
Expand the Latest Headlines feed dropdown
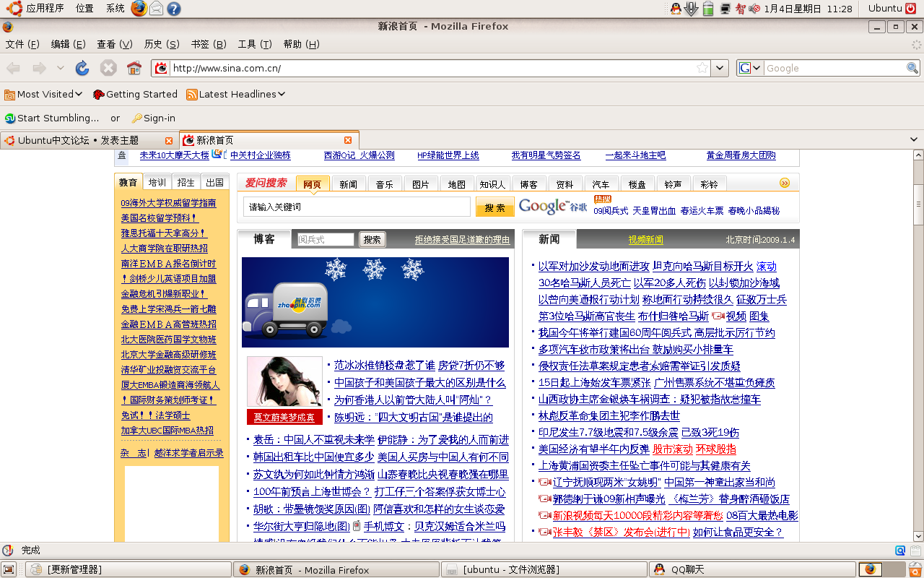coord(282,94)
